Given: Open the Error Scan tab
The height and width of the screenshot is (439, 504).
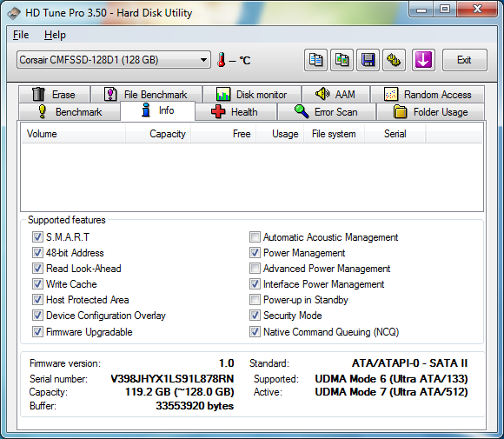Looking at the screenshot, I should pos(327,111).
